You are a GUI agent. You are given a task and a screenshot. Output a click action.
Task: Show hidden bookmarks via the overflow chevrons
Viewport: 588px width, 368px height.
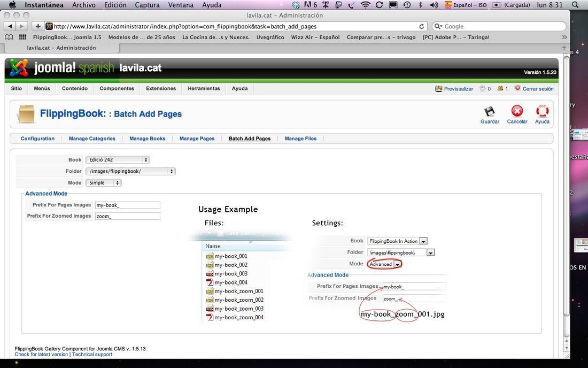coord(564,37)
